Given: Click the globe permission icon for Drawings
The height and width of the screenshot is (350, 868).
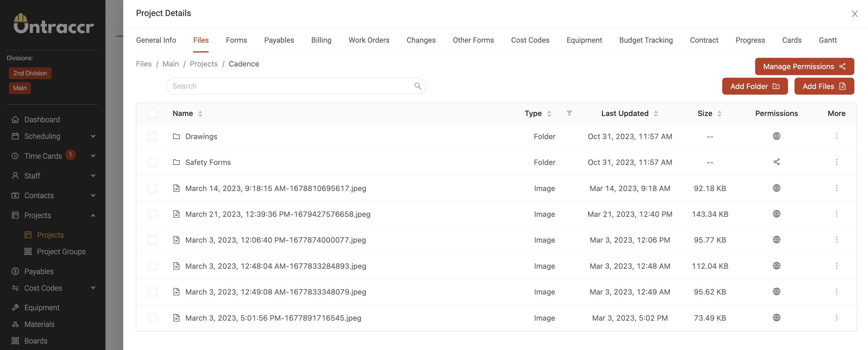Looking at the screenshot, I should click(776, 136).
